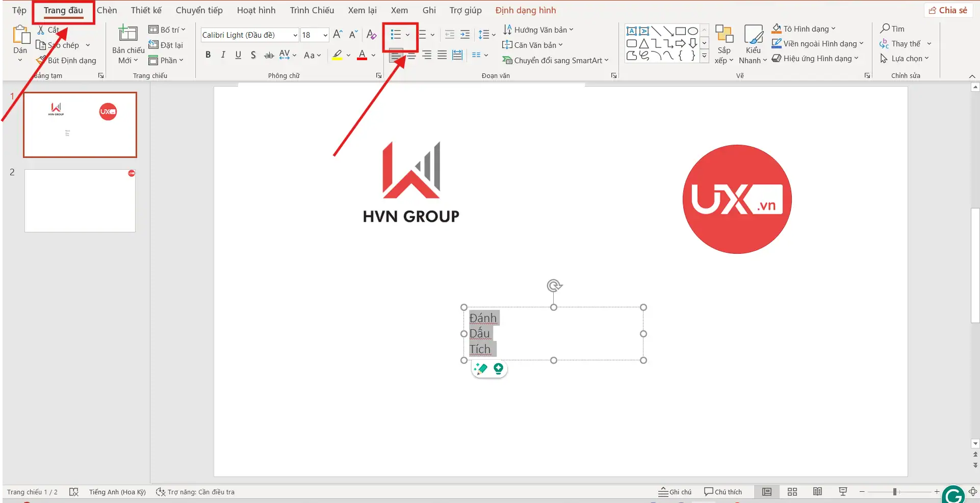
Task: Open Tô Hình dạng (Shape Fill)
Action: click(x=804, y=29)
